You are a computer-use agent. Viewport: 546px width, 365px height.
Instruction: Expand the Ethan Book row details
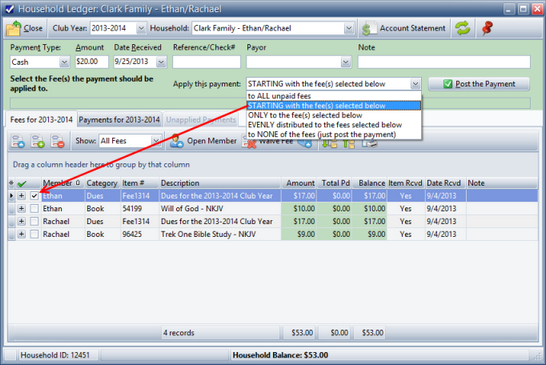coord(22,209)
